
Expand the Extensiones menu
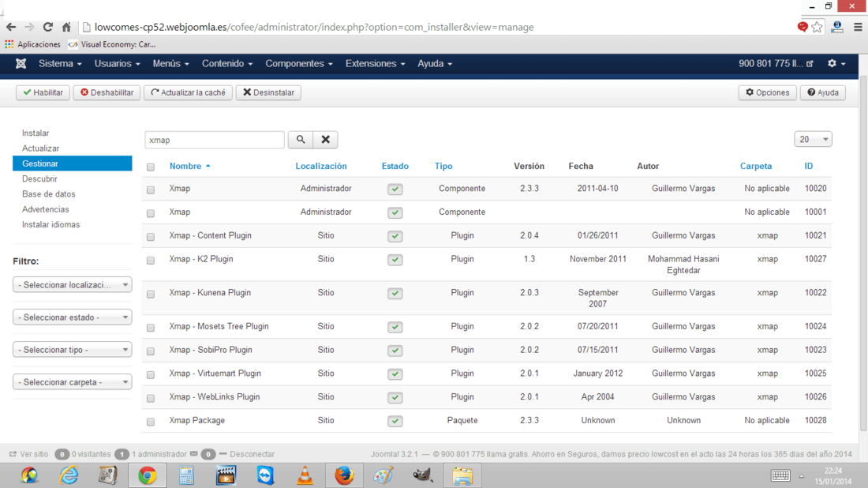[x=376, y=64]
